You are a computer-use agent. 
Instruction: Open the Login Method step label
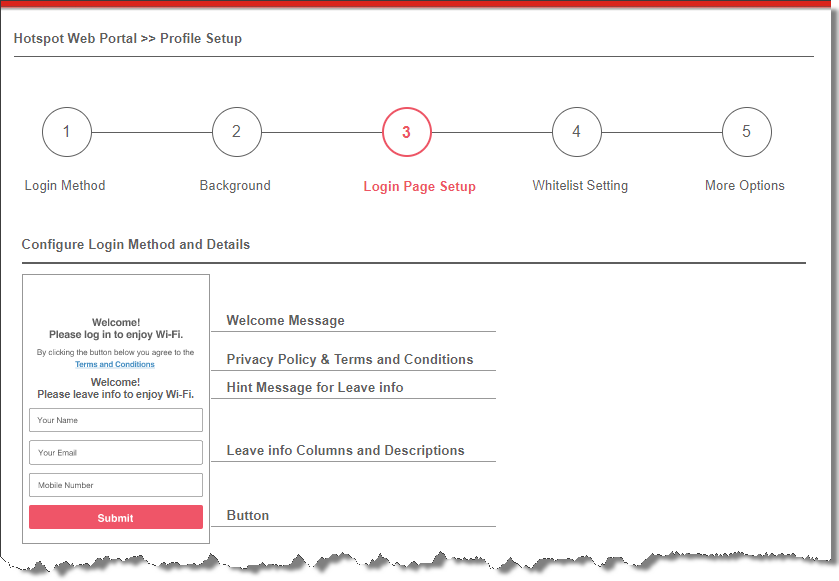pos(65,186)
